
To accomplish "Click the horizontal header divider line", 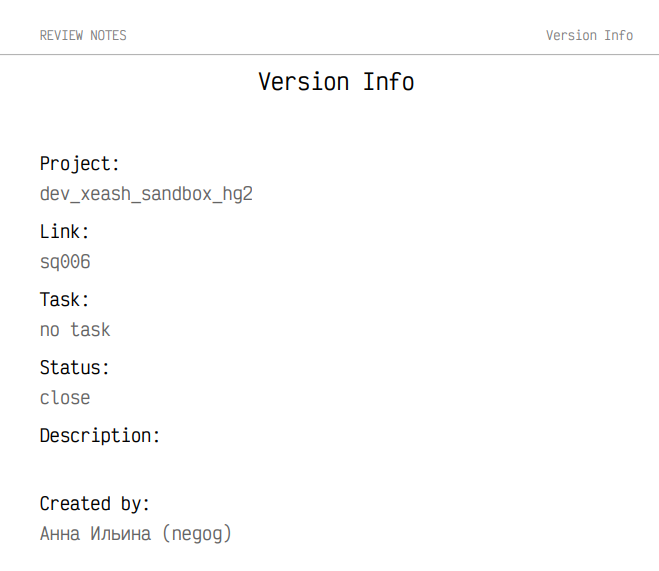I will tap(330, 54).
